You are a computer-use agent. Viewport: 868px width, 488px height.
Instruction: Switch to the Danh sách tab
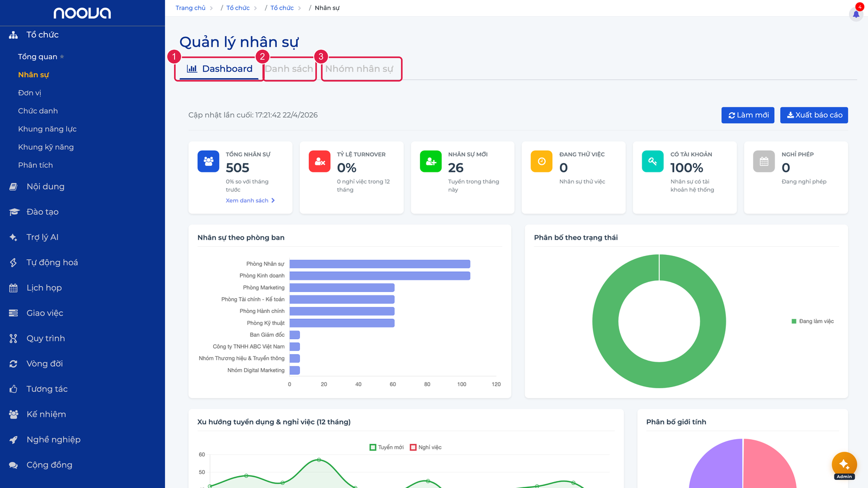[x=289, y=69]
